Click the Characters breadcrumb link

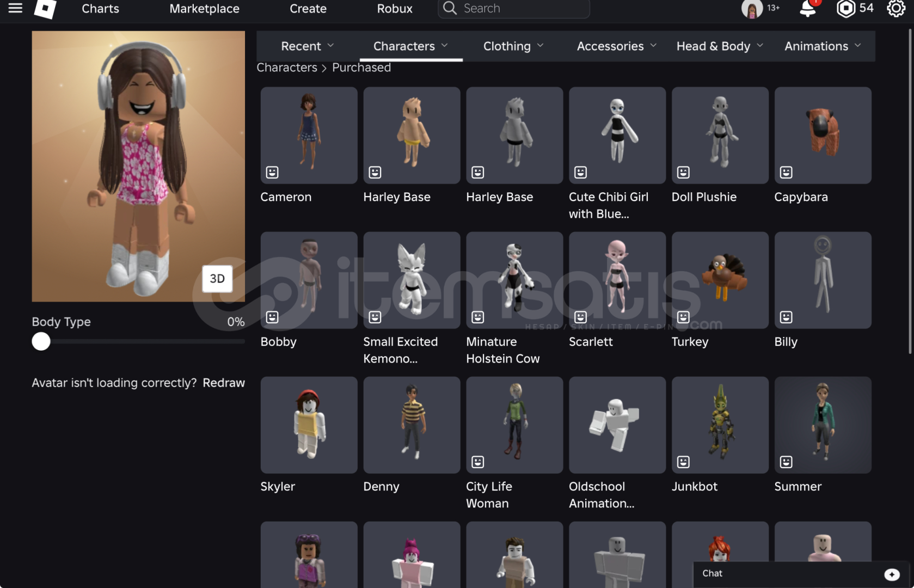click(x=287, y=68)
